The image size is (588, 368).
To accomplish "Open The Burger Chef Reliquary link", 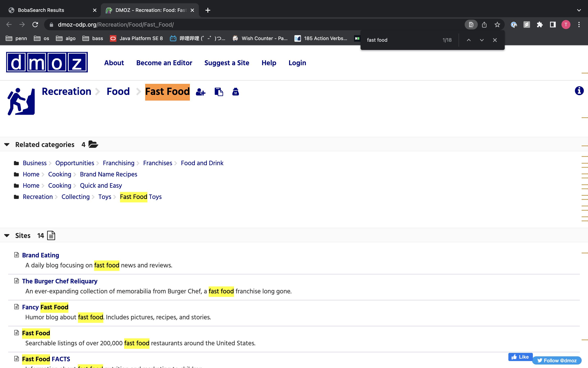I will click(x=60, y=281).
